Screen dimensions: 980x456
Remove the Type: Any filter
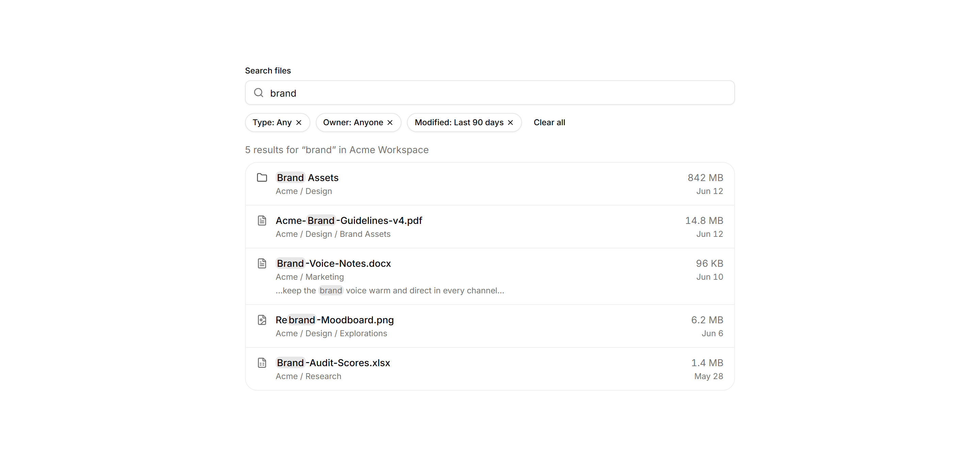(299, 123)
